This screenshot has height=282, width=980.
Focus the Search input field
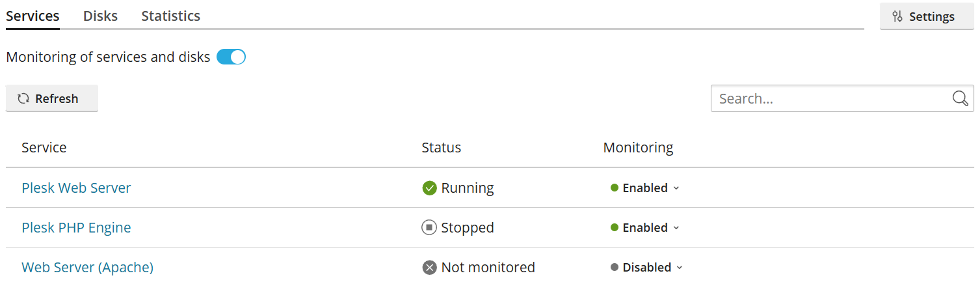click(829, 99)
